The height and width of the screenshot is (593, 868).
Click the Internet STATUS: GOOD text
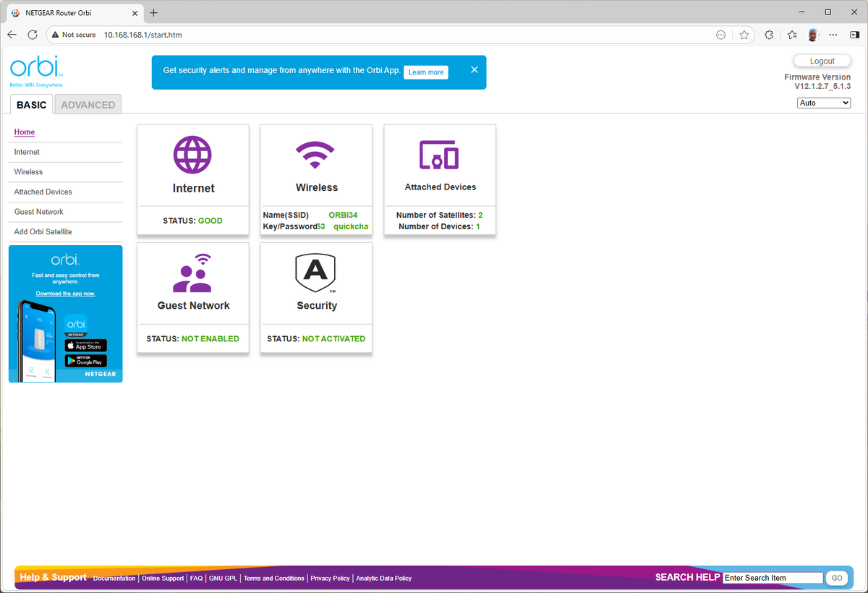click(x=192, y=221)
